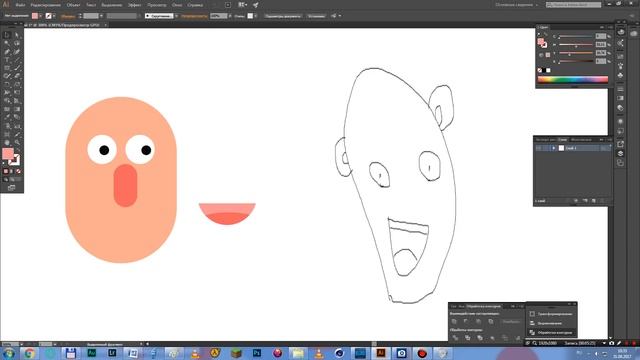Click the Разобрать button in Pathfinder panel
Viewport: 640px width, 360px height.
511,322
